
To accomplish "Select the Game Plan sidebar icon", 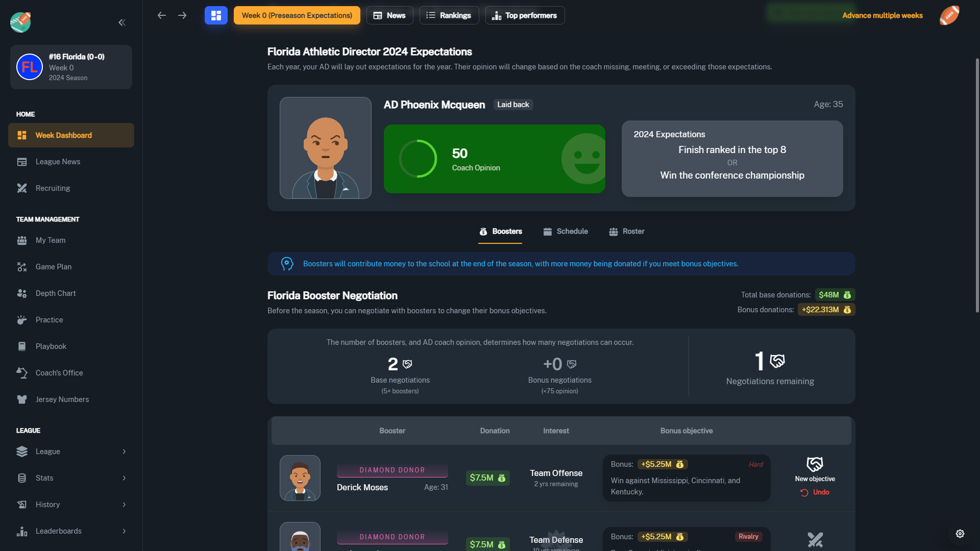I will point(21,266).
